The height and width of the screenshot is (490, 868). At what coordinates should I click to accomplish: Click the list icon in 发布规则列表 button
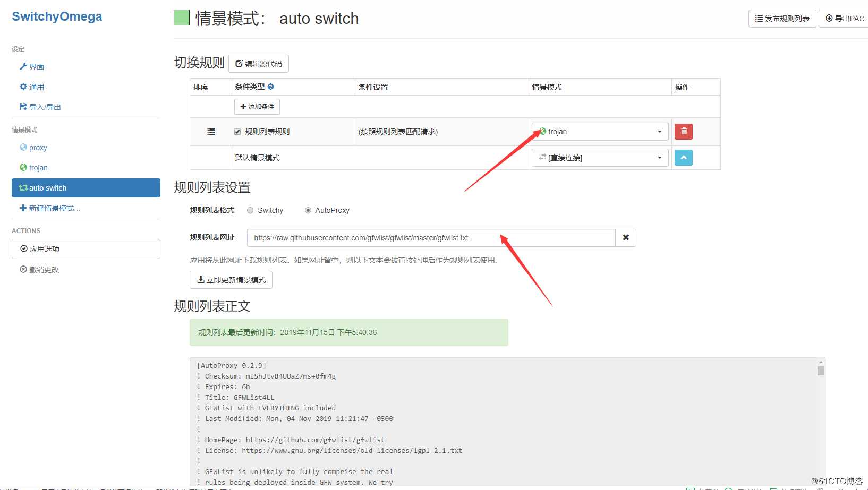[x=759, y=18]
